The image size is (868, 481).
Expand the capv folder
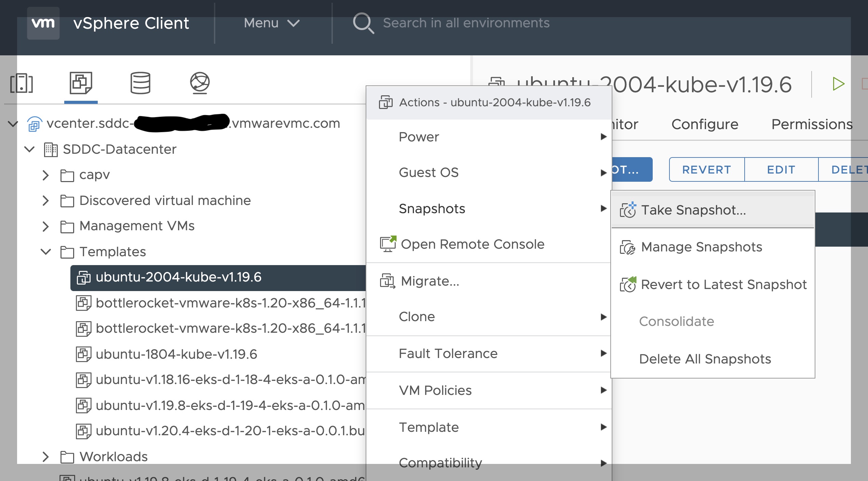pos(45,175)
